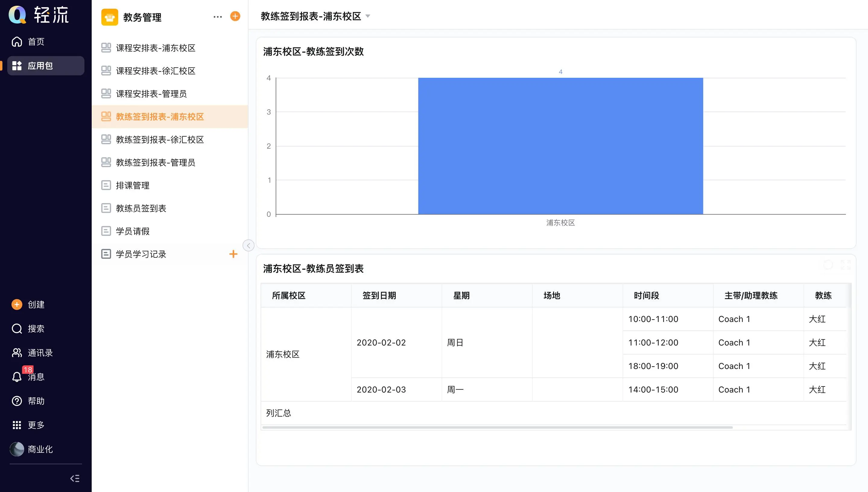Image resolution: width=868 pixels, height=492 pixels.
Task: Click the table's horizontal scrollbar
Action: pos(497,427)
